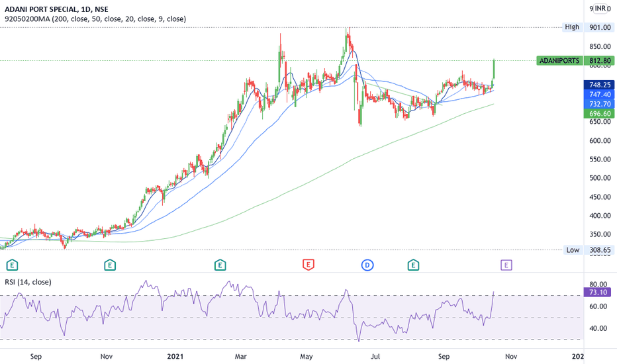
Task: Click the 350.00 price scale label
Action: point(600,234)
